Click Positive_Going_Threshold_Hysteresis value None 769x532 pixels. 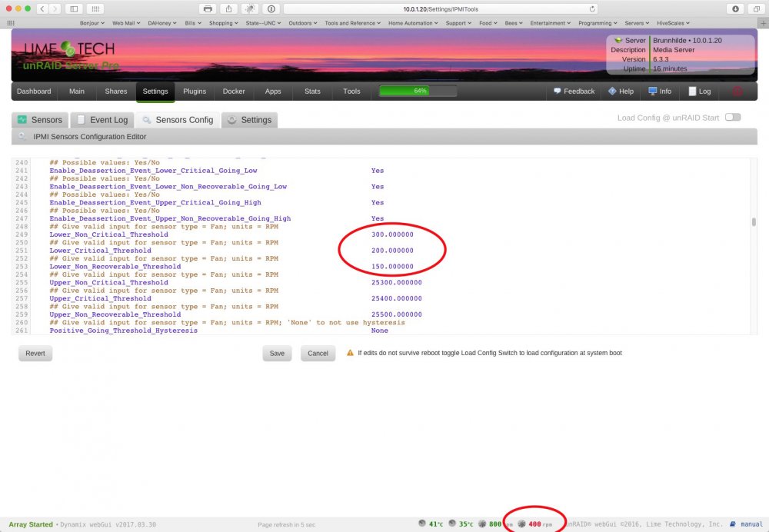(380, 331)
